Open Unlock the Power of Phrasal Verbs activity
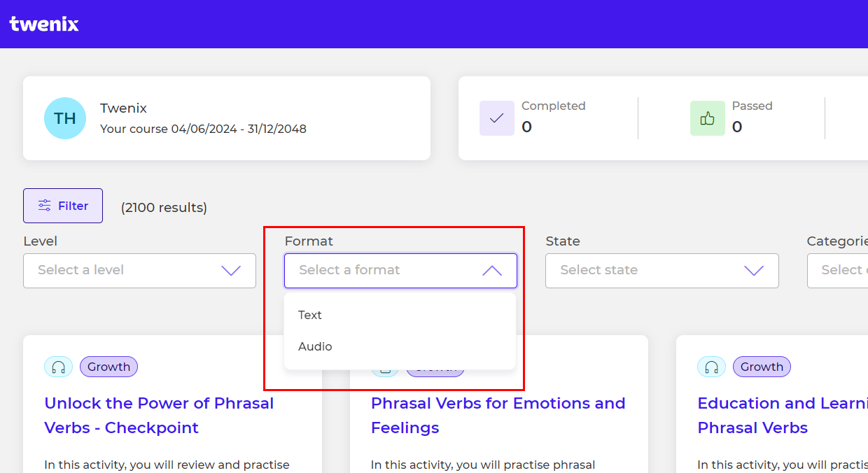868x473 pixels. (159, 416)
